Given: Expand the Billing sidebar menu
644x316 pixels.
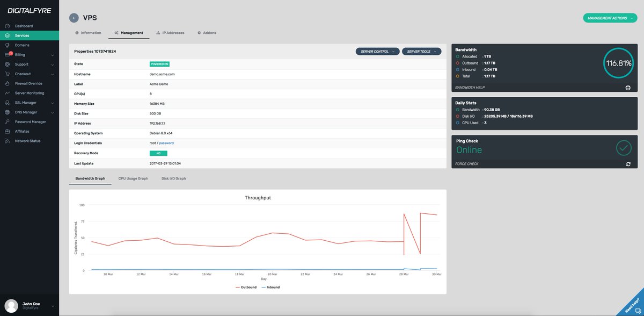Looking at the screenshot, I should (x=53, y=55).
